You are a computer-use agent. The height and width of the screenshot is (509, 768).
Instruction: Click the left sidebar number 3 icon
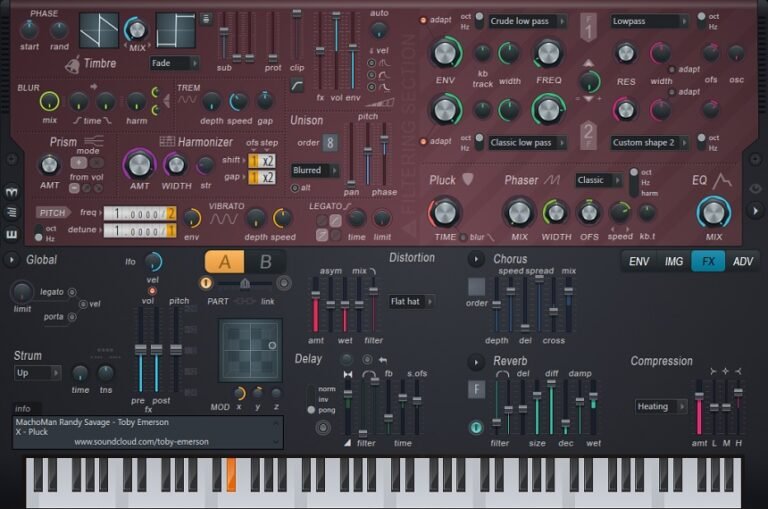11,192
